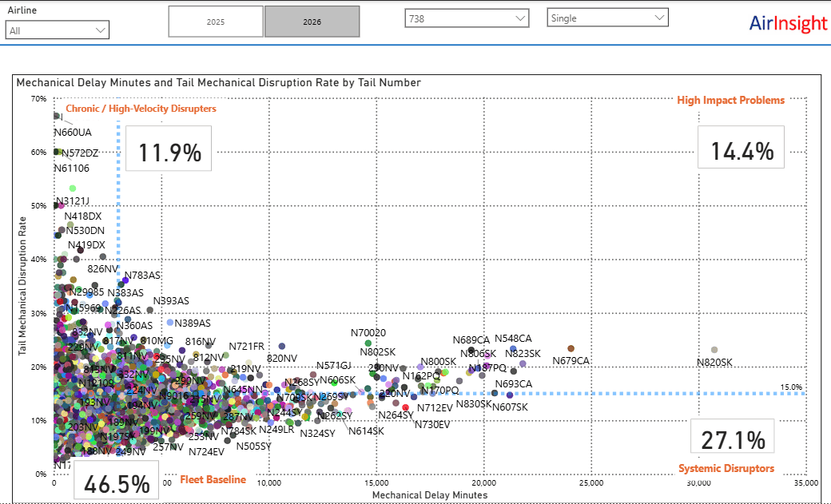This screenshot has width=831, height=504.
Task: Select the N660UA data point
Action: [x=57, y=116]
